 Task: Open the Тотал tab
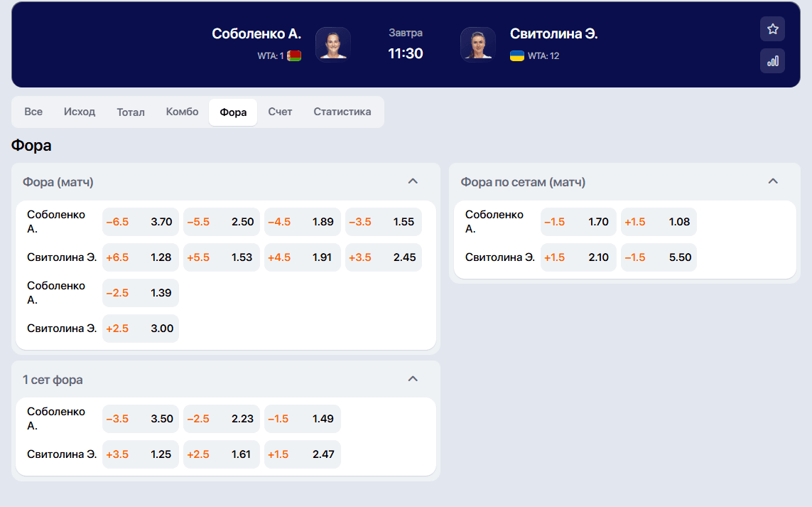coord(131,112)
